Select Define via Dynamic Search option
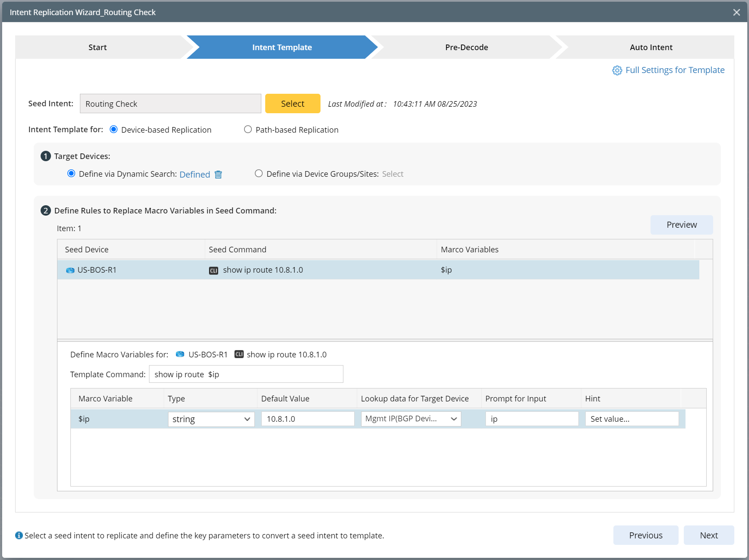Viewport: 749px width, 560px height. tap(71, 174)
